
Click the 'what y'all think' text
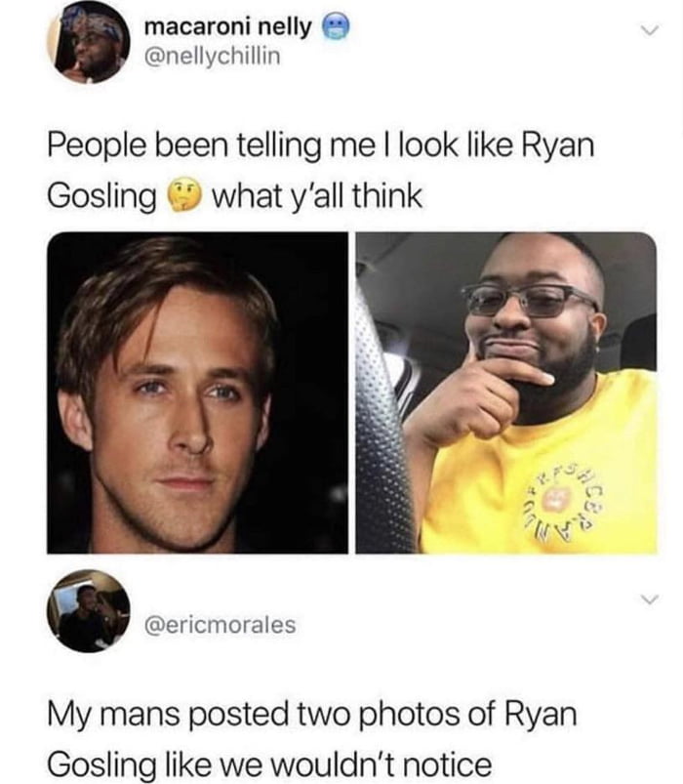pyautogui.click(x=317, y=196)
